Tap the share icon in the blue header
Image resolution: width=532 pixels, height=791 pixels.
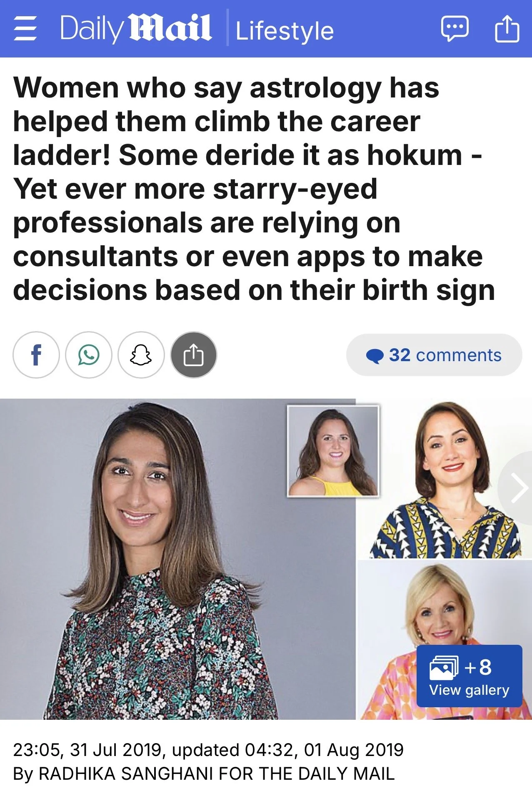[x=507, y=28]
